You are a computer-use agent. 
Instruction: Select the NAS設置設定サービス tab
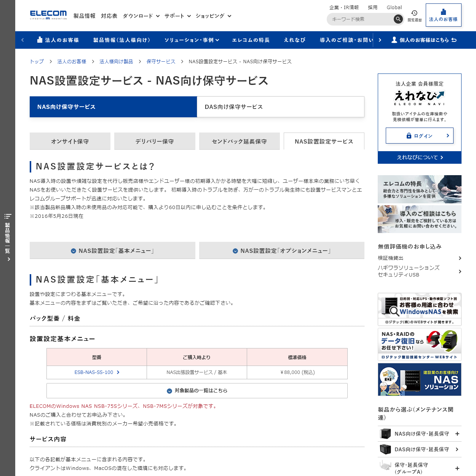[x=324, y=141]
